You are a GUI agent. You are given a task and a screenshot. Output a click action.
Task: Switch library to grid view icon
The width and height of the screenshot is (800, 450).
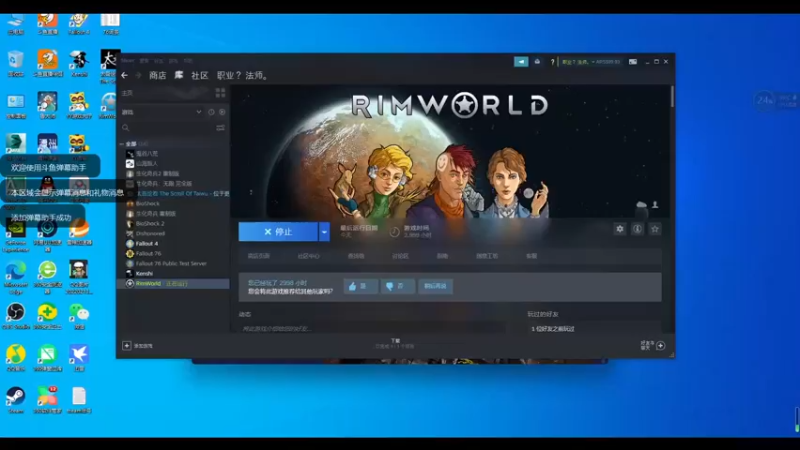click(220, 93)
